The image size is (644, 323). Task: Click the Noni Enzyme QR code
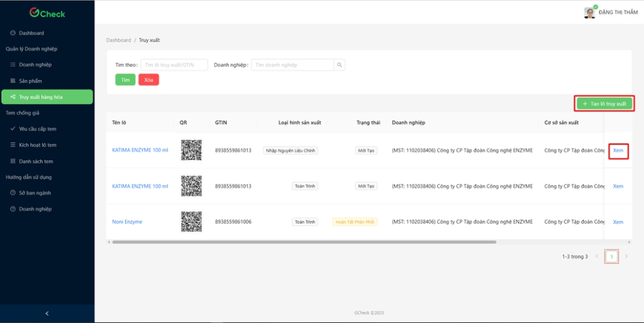tap(191, 221)
